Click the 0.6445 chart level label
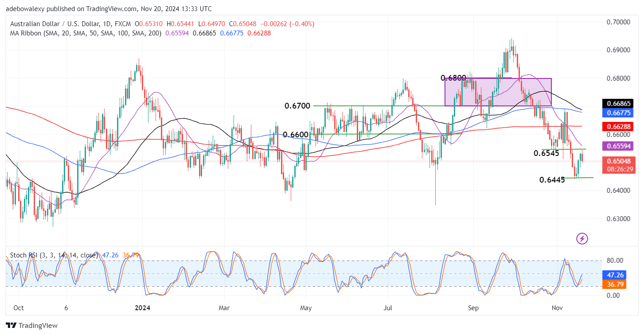This screenshot has height=335, width=644. (x=552, y=179)
